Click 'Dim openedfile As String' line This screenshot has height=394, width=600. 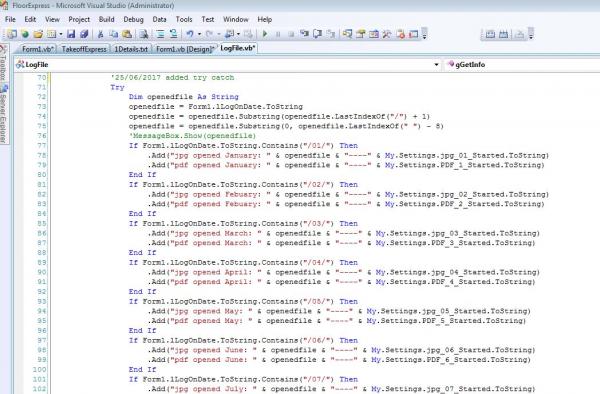[184, 97]
